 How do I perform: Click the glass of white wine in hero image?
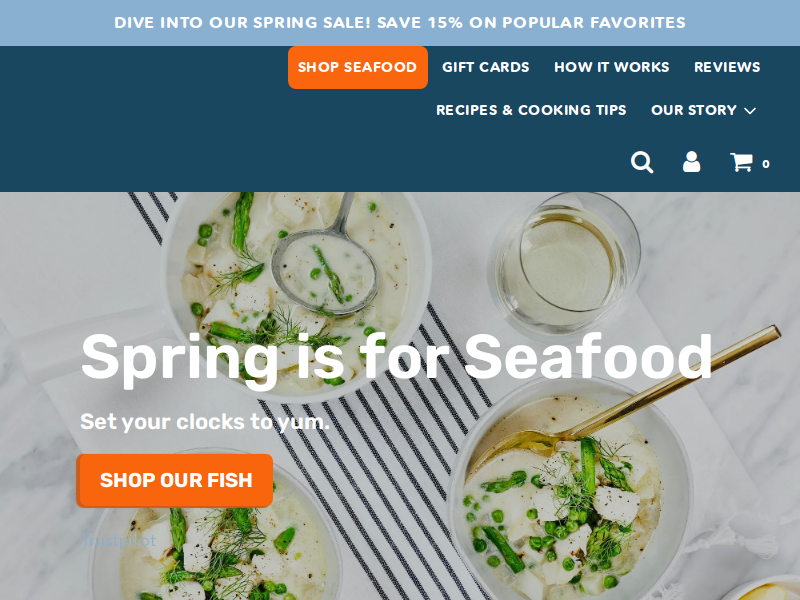(x=565, y=263)
